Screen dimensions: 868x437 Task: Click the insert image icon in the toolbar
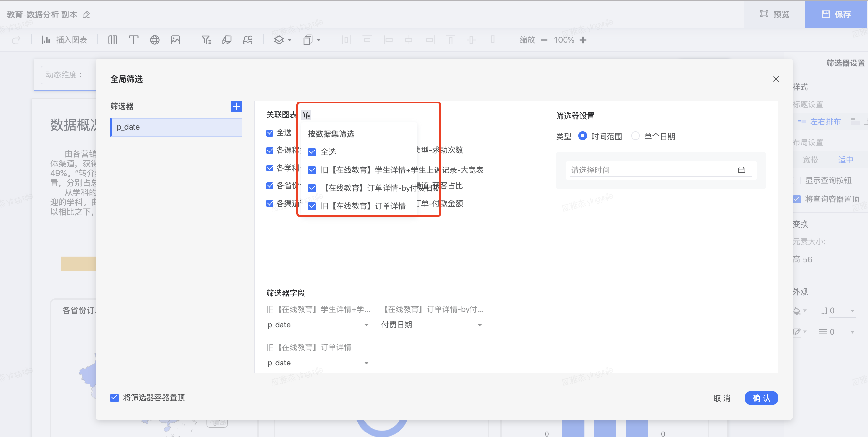coord(175,40)
